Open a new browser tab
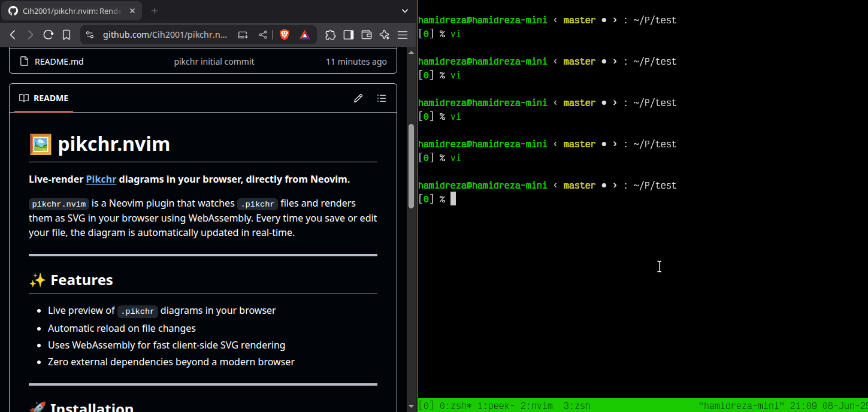 (x=155, y=11)
